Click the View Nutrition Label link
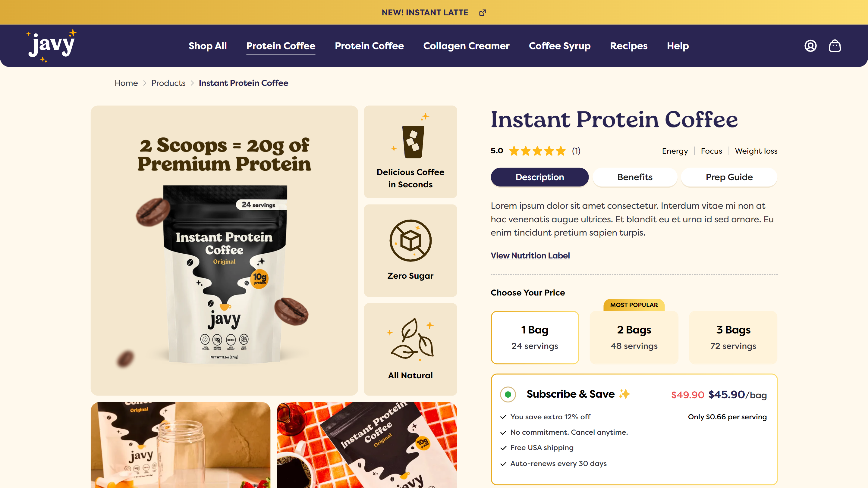 (530, 256)
